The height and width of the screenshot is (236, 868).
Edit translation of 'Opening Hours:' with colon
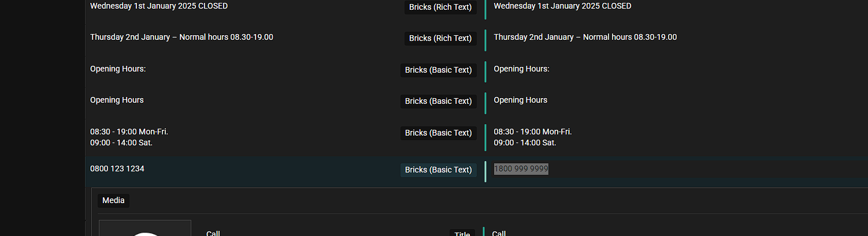pos(521,69)
